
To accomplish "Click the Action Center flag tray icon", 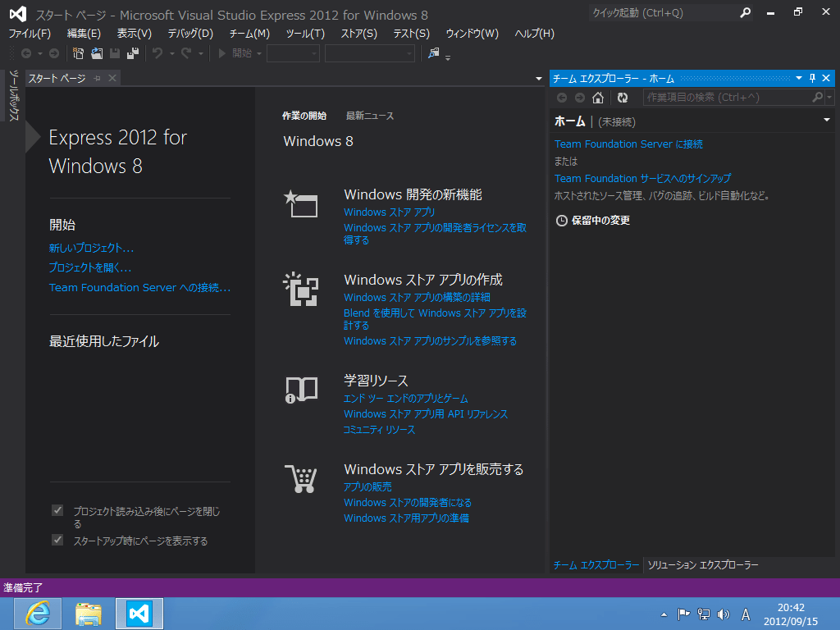I will tap(683, 614).
